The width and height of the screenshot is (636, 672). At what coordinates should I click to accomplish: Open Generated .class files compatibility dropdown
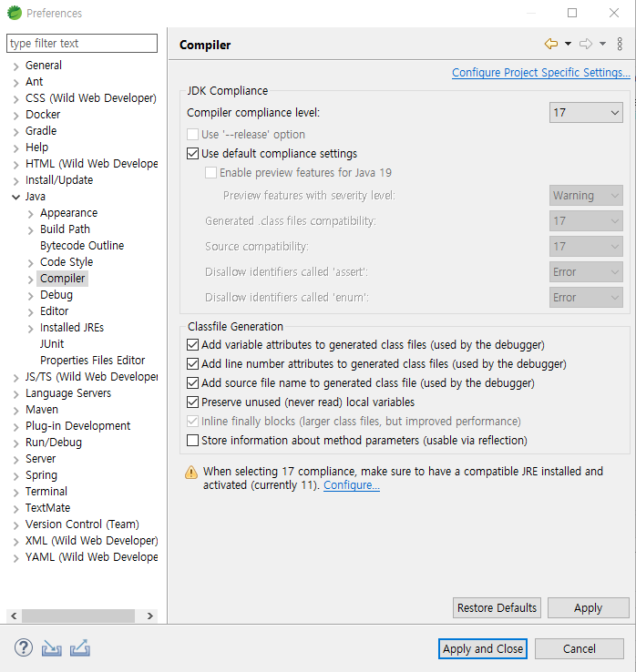coord(586,221)
